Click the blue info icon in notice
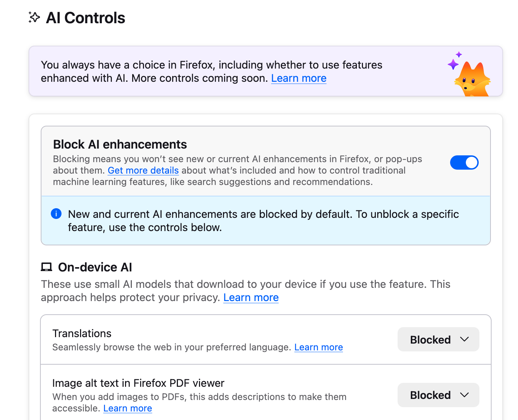 (x=56, y=214)
